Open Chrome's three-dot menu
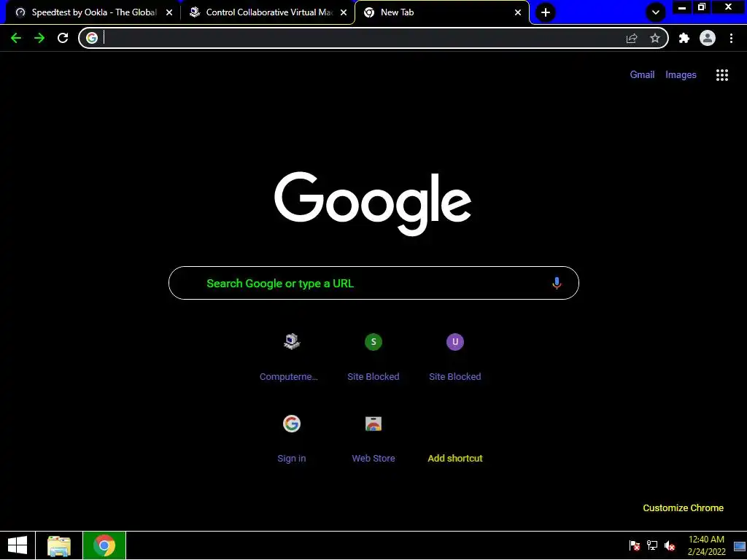747x560 pixels. (x=731, y=38)
